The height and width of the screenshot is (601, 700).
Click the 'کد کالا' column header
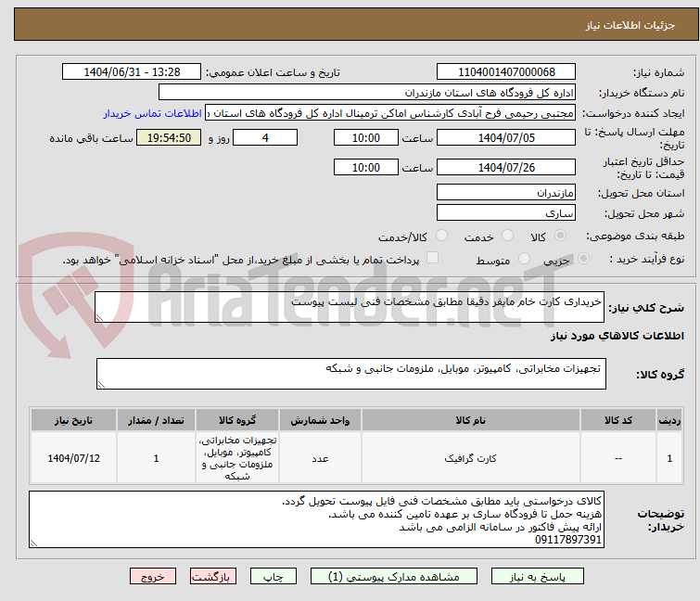click(x=617, y=420)
